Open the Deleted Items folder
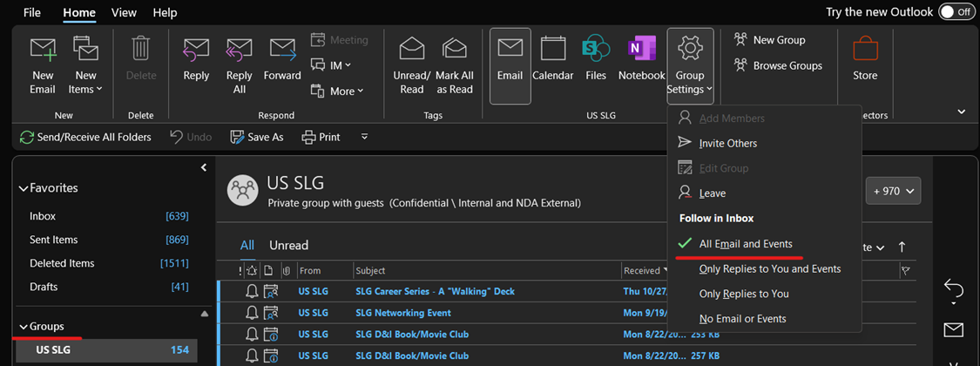The image size is (980, 366). pos(62,263)
